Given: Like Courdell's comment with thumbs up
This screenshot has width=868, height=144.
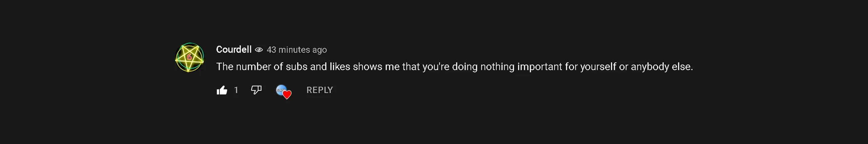Looking at the screenshot, I should tap(222, 90).
